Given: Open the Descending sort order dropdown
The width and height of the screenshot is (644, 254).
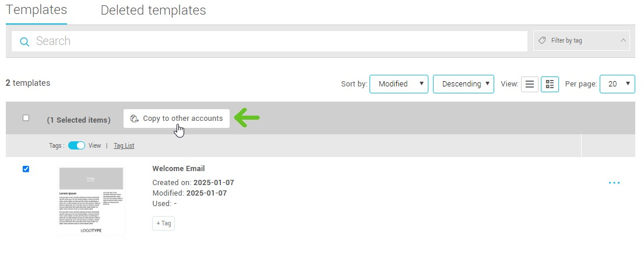Looking at the screenshot, I should [463, 84].
